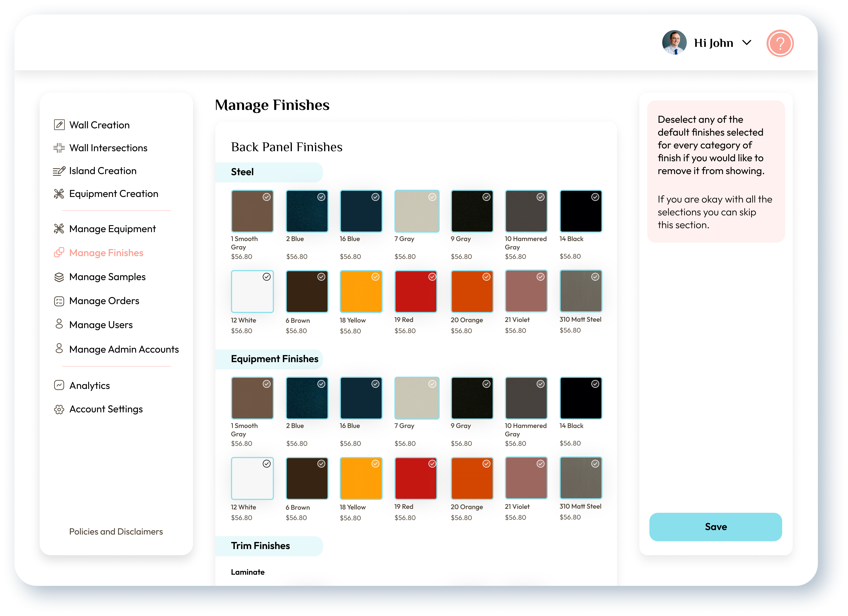Open Island Creation section
This screenshot has height=616, width=848.
click(103, 171)
